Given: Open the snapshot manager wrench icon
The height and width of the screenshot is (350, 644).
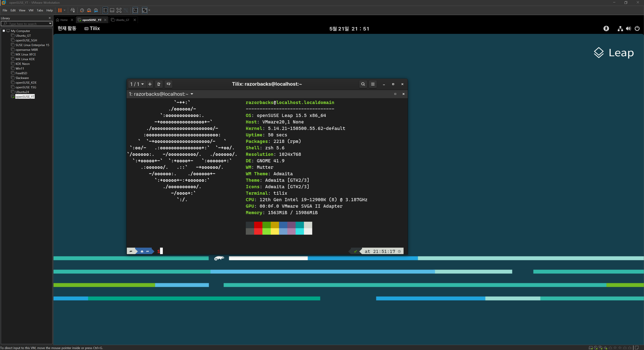Looking at the screenshot, I should (x=96, y=10).
